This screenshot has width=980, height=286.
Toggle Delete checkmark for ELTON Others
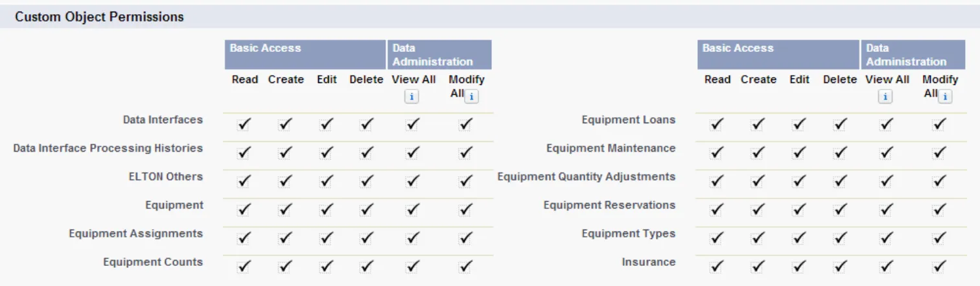click(367, 182)
